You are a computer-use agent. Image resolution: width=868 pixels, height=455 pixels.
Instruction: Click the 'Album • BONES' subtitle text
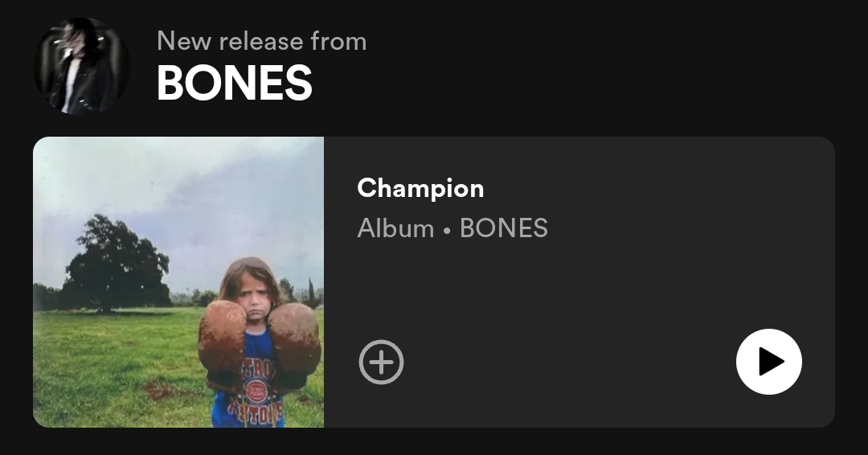(452, 228)
